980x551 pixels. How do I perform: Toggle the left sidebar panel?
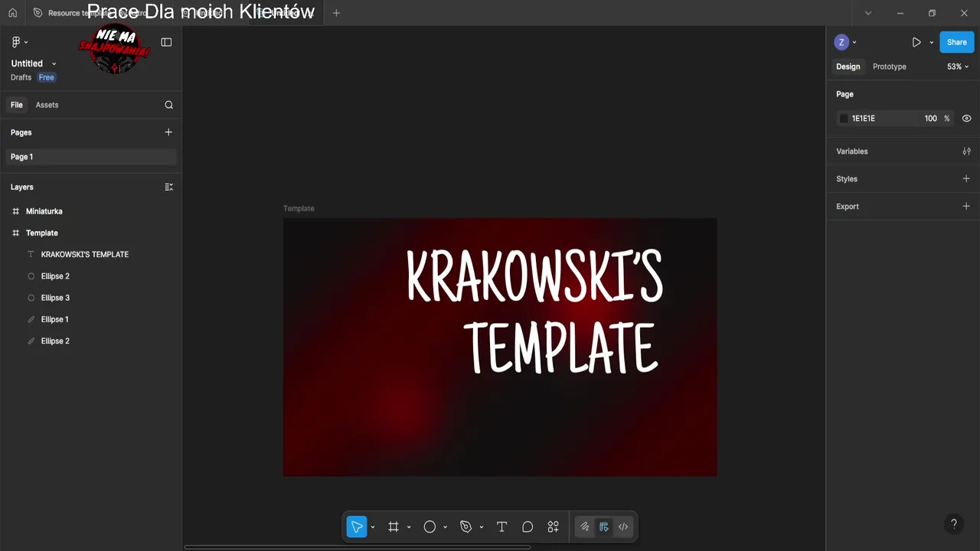(166, 42)
